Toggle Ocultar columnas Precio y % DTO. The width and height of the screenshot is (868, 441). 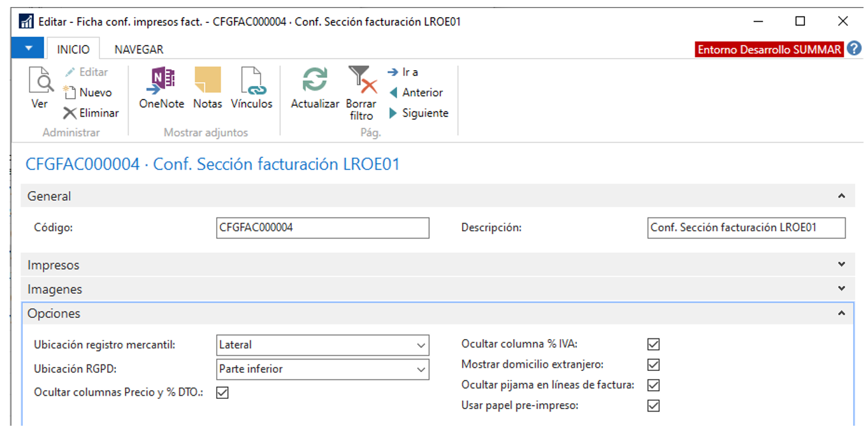point(222,393)
